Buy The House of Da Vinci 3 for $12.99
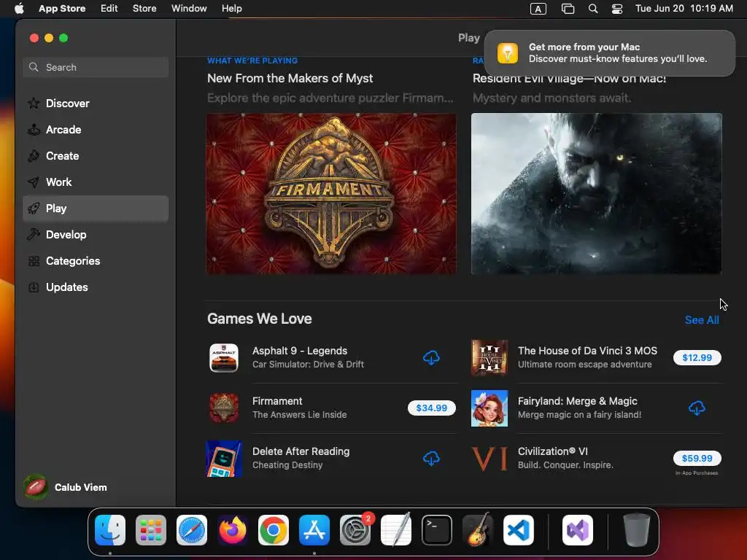 point(697,357)
